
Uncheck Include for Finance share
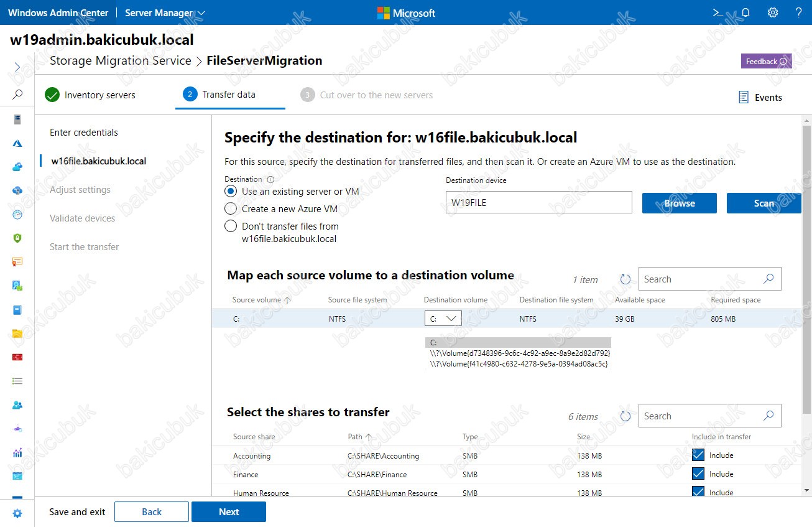(698, 474)
